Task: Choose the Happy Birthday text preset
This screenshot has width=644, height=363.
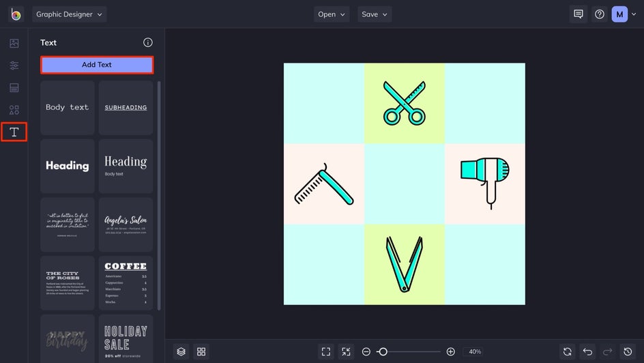Action: 68,338
